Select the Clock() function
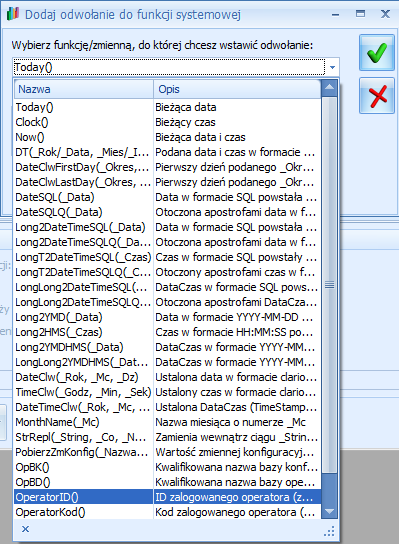The width and height of the screenshot is (399, 544). (168, 122)
